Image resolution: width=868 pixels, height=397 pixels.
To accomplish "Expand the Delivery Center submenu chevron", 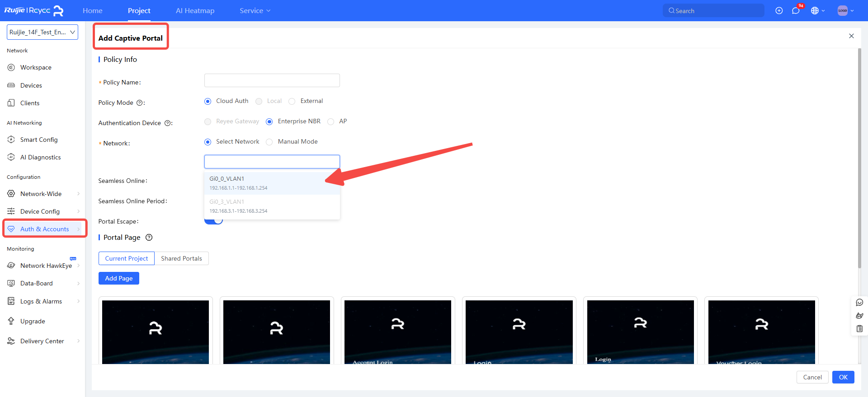I will pos(78,341).
